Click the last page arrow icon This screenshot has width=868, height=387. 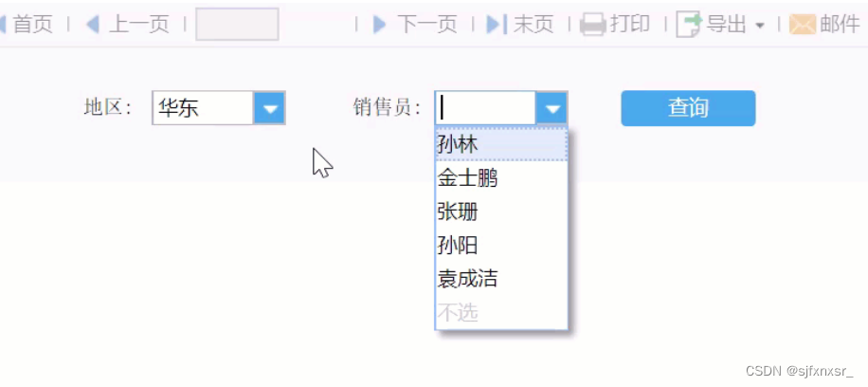click(497, 25)
